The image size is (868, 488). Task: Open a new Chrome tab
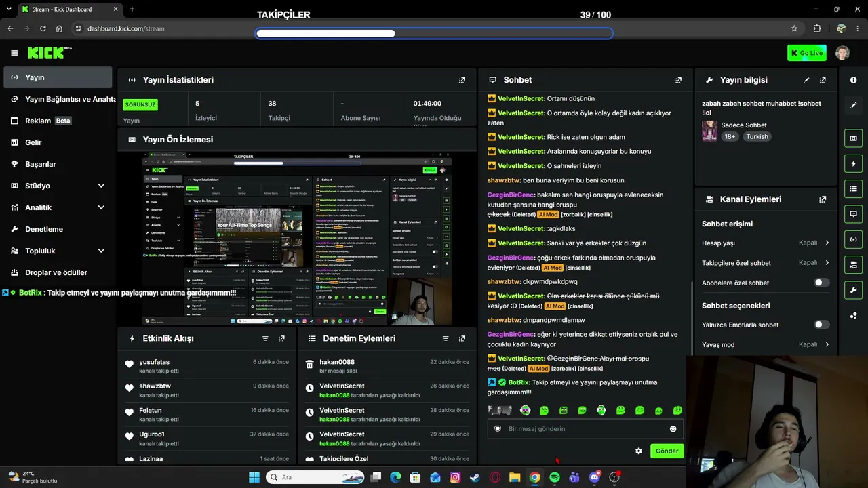[132, 9]
